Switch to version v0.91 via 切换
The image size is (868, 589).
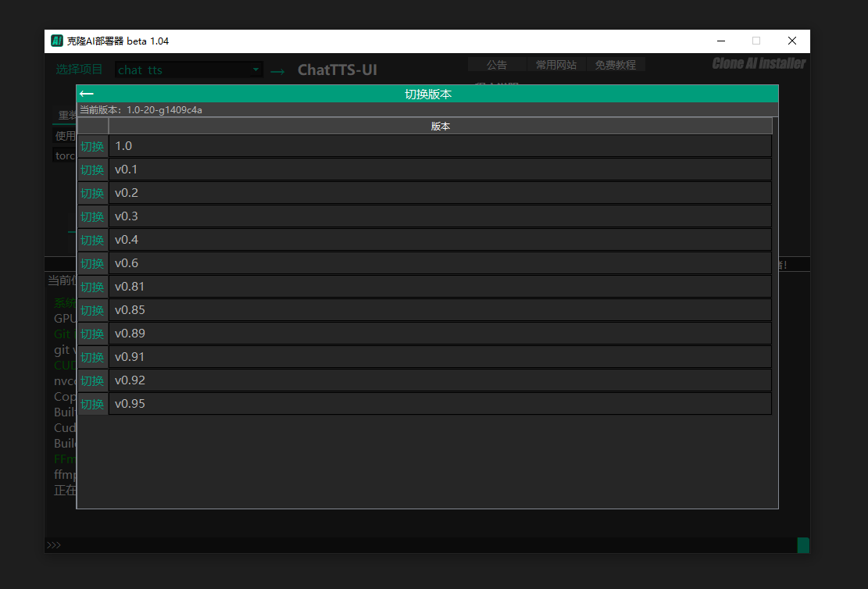(x=92, y=357)
